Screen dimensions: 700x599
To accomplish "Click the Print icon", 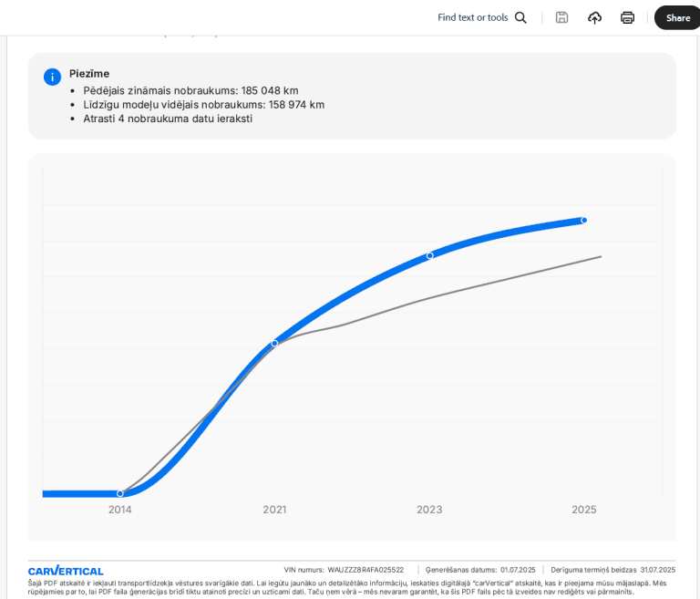I will coord(627,17).
